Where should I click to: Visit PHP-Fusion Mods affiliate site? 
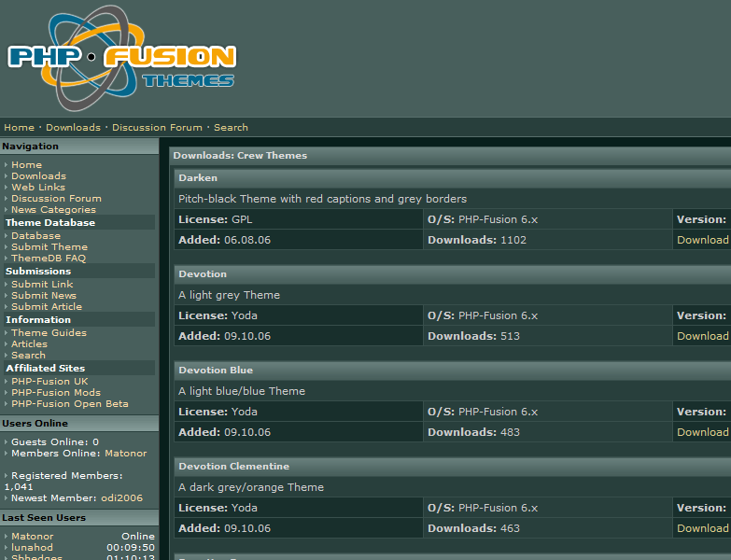pyautogui.click(x=56, y=392)
